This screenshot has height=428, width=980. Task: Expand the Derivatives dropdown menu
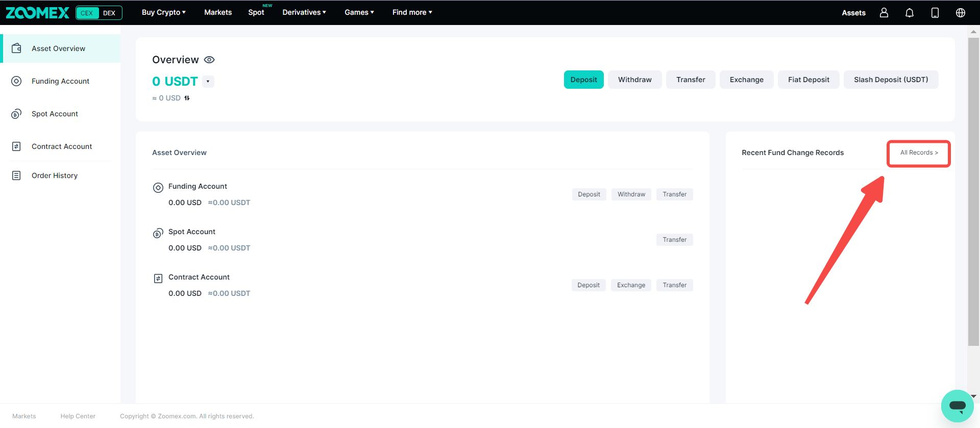(x=304, y=12)
